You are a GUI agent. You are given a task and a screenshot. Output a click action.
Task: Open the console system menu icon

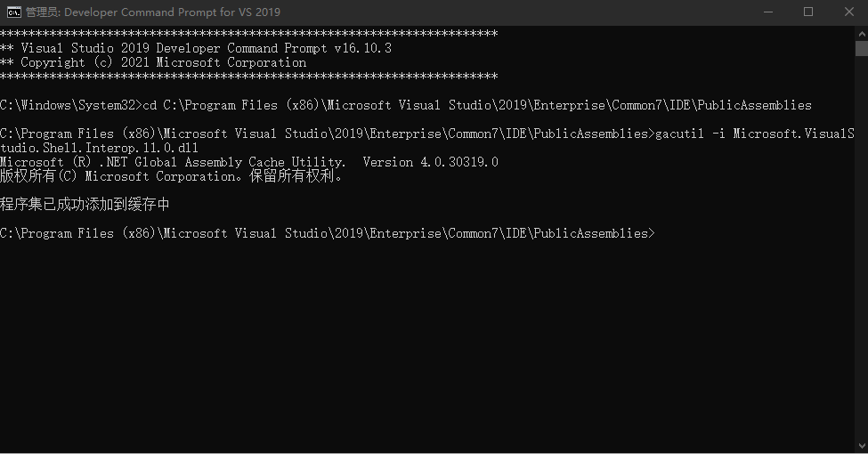14,12
